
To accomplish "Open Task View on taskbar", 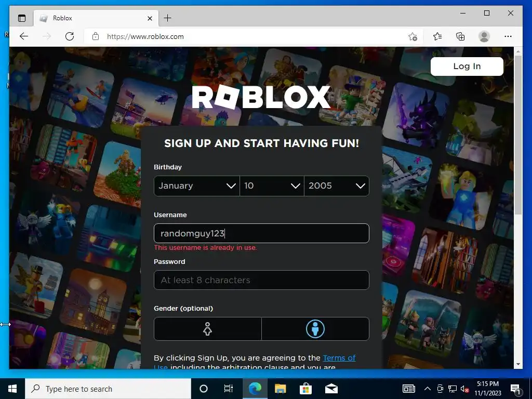I will coord(229,389).
